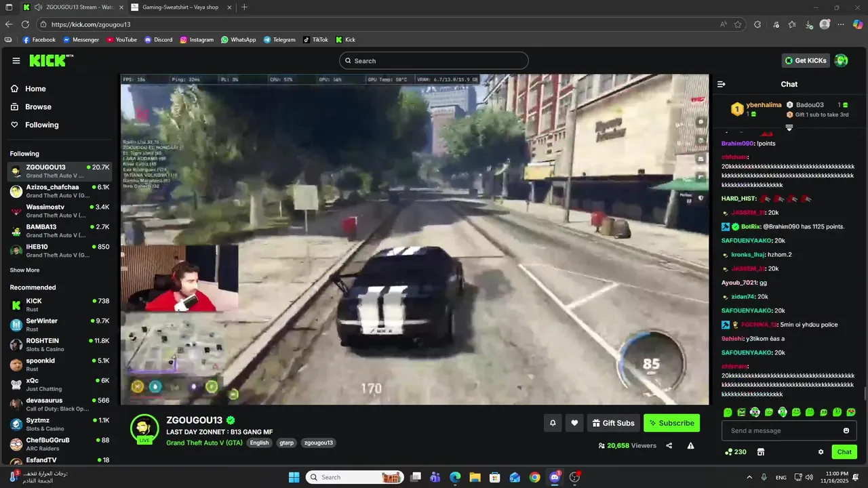Open WhatsApp bookmark in favorites bar
Viewport: 868px width, 488px height.
point(238,40)
